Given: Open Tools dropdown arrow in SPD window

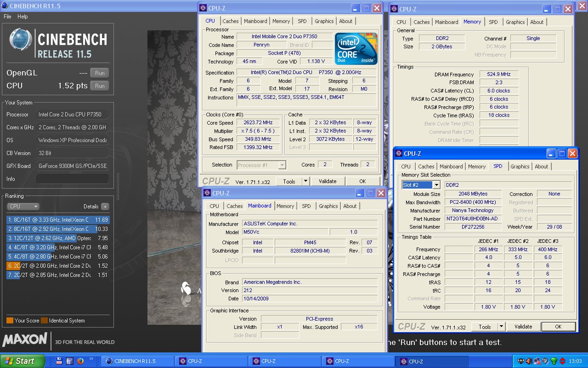Looking at the screenshot, I should pos(502,327).
